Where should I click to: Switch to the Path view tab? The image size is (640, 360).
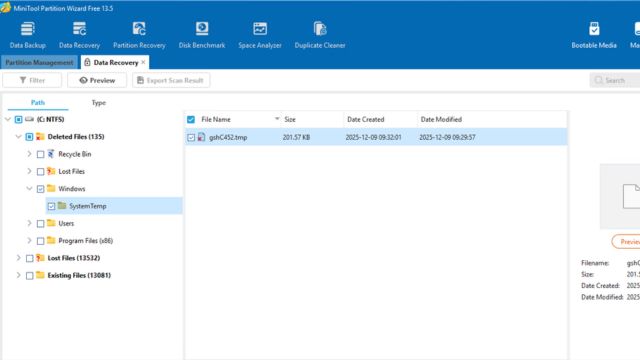[38, 102]
